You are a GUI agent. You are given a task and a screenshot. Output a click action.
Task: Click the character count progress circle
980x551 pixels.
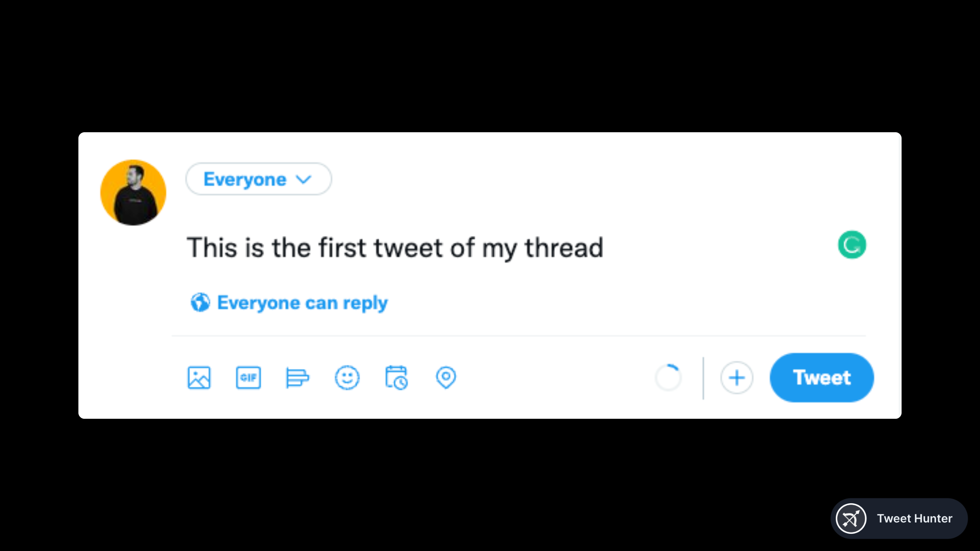click(669, 378)
